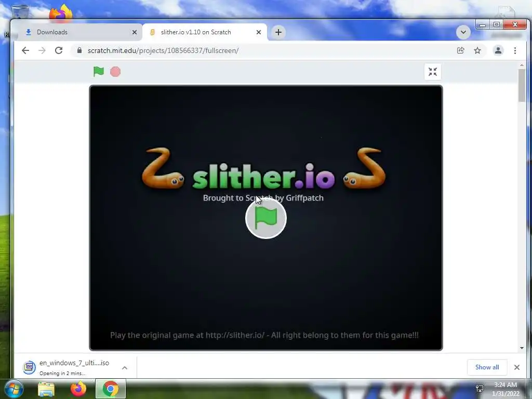The height and width of the screenshot is (399, 532).
Task: Click the small green flag above the stage
Action: coord(98,72)
